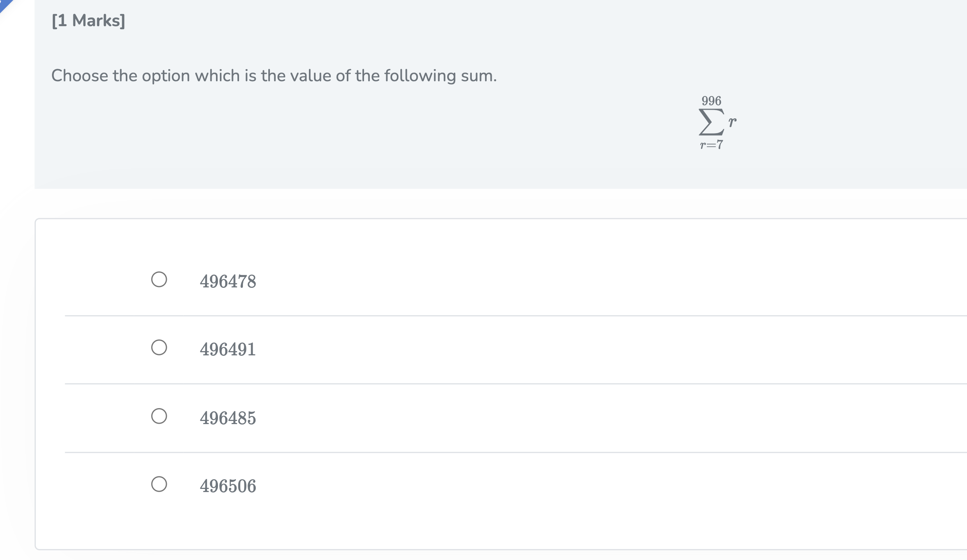Click the sigma summation symbol

pyautogui.click(x=711, y=122)
